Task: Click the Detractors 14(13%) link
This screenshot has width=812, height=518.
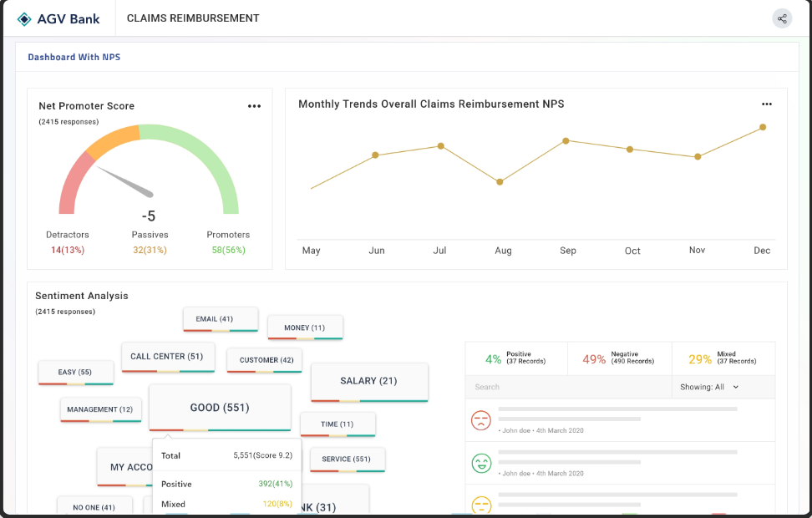Action: 67,249
